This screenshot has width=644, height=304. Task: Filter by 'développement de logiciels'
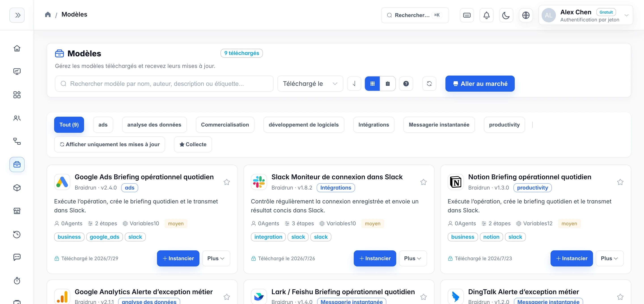(x=303, y=125)
